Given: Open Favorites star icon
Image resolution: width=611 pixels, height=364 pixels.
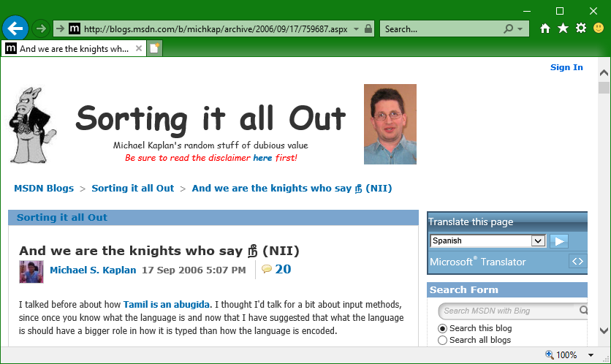Looking at the screenshot, I should pos(563,28).
